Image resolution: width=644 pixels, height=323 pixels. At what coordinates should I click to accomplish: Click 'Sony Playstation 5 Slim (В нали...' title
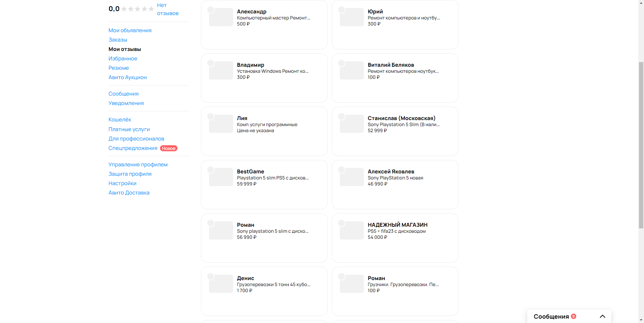tap(404, 125)
